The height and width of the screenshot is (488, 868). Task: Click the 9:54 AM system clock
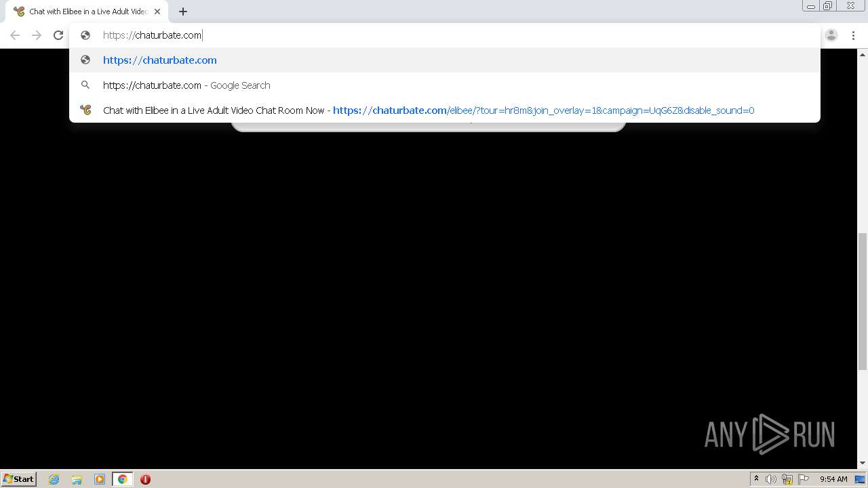coord(833,479)
